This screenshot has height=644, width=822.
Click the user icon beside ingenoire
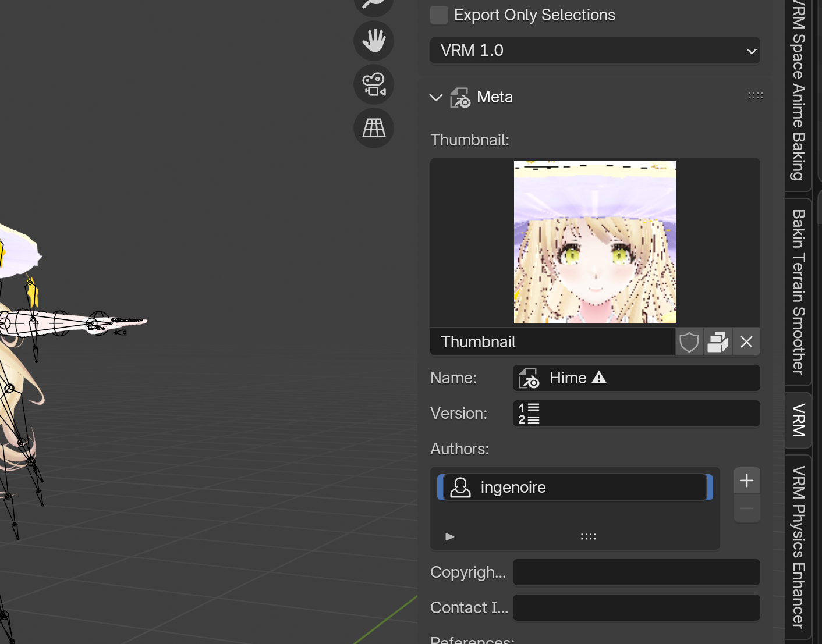(460, 488)
